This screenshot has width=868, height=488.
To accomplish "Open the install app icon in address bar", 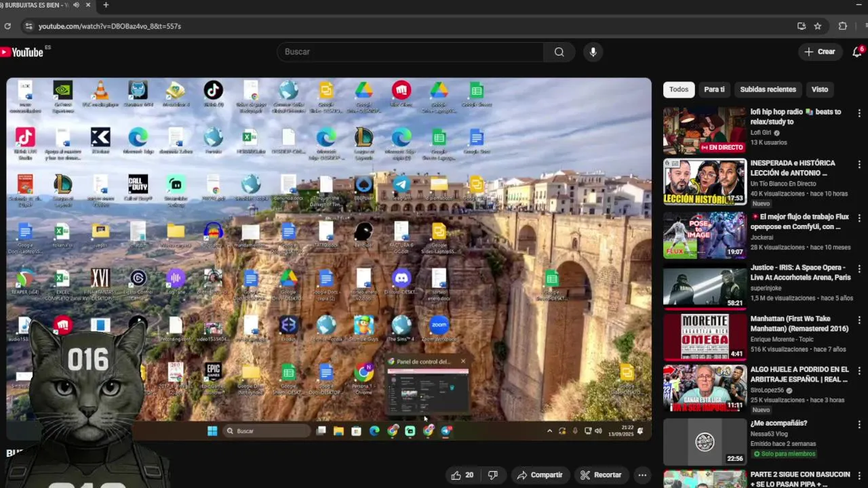I will 802,26.
